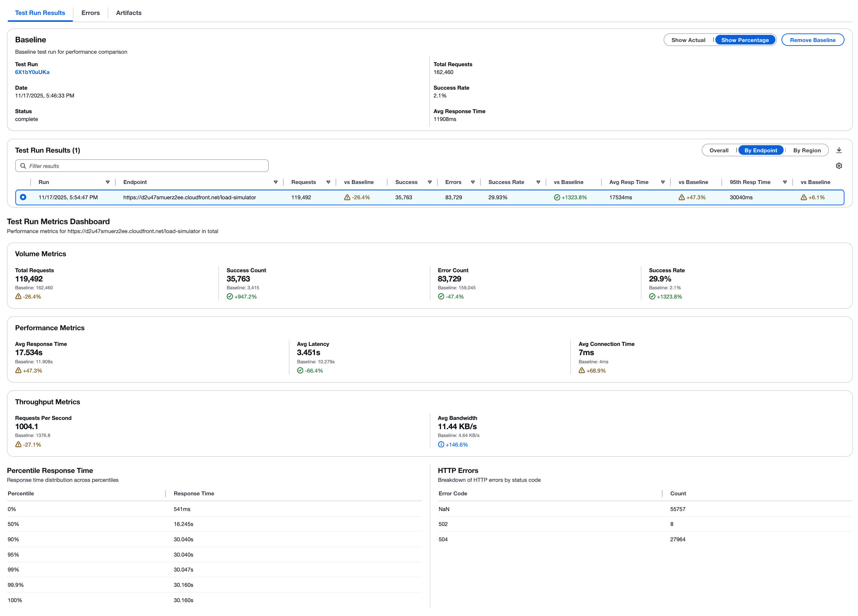Screen dimensions: 858x616
Task: Click warning icon beside +47.3% in results row
Action: tap(682, 198)
